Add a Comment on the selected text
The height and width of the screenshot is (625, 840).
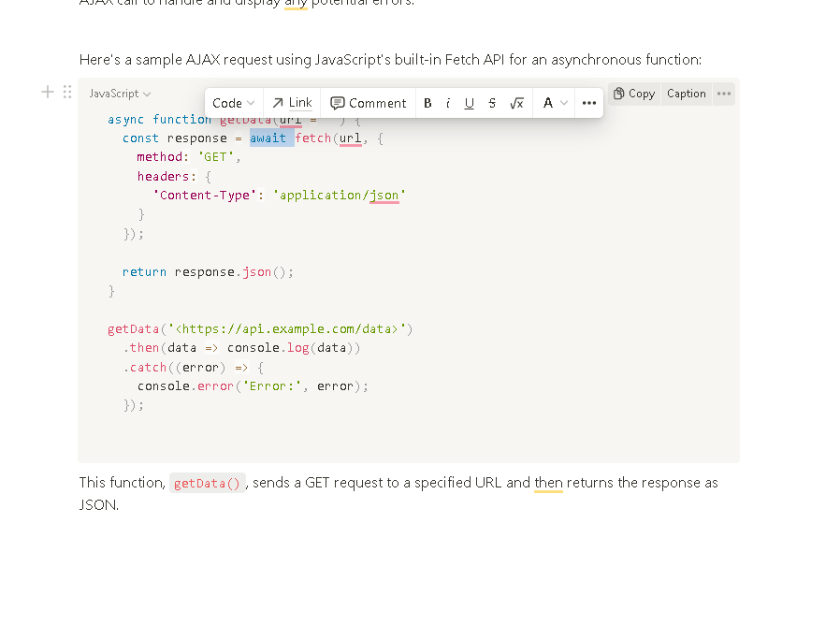368,103
